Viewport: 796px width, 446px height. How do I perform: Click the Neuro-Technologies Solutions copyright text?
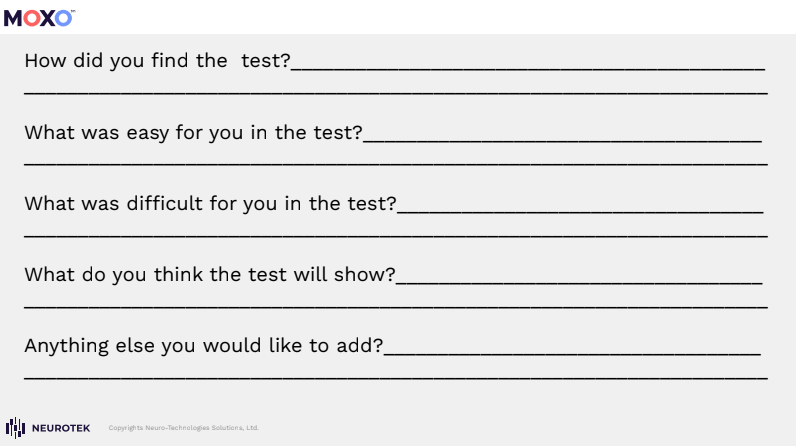(183, 428)
